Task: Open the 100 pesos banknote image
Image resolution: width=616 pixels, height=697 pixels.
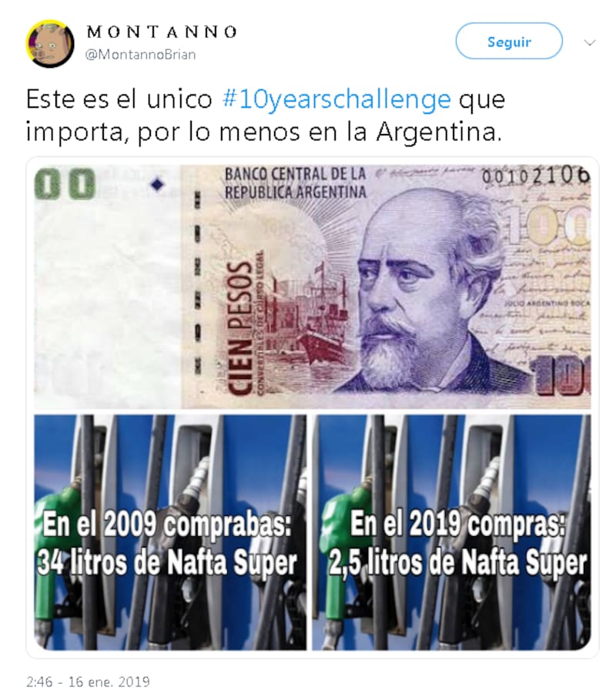Action: (313, 287)
